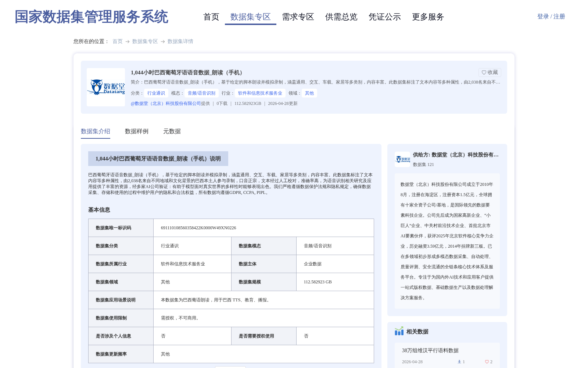The image size is (588, 368).
Task: Click the Datatang logo in the dataset header
Action: tap(106, 87)
